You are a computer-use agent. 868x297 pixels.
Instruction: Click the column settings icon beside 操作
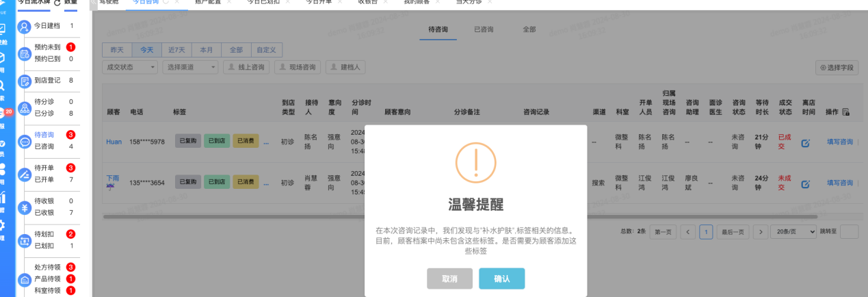845,112
